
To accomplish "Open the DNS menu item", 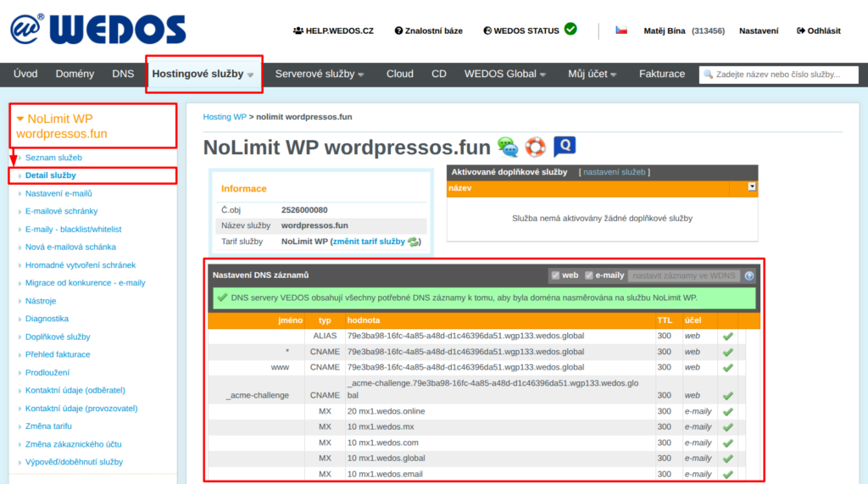I will 123,75.
